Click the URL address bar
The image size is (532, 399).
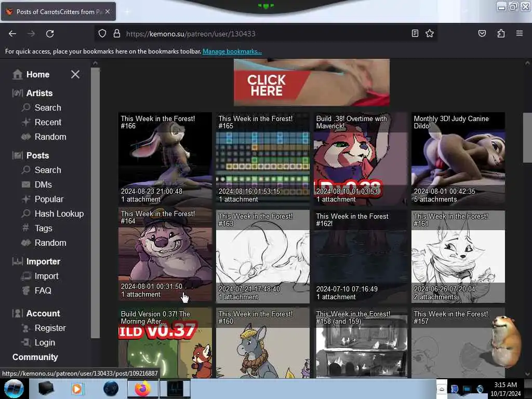(x=264, y=34)
